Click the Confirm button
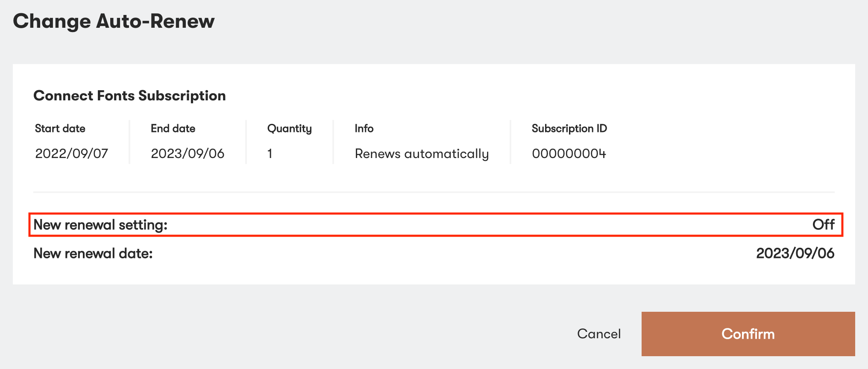The height and width of the screenshot is (369, 868). (x=748, y=334)
